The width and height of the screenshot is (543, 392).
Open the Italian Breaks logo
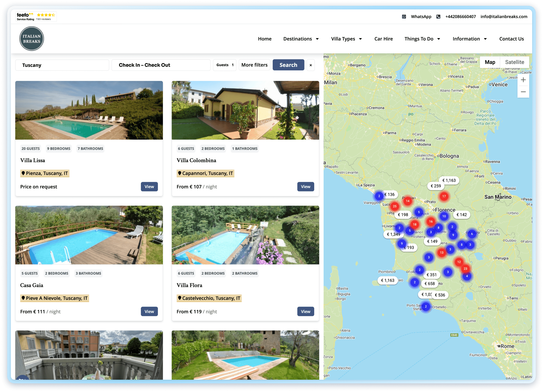pyautogui.click(x=32, y=39)
